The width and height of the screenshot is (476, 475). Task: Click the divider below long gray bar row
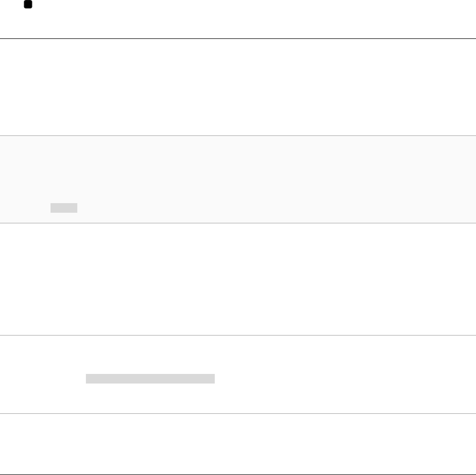238,413
